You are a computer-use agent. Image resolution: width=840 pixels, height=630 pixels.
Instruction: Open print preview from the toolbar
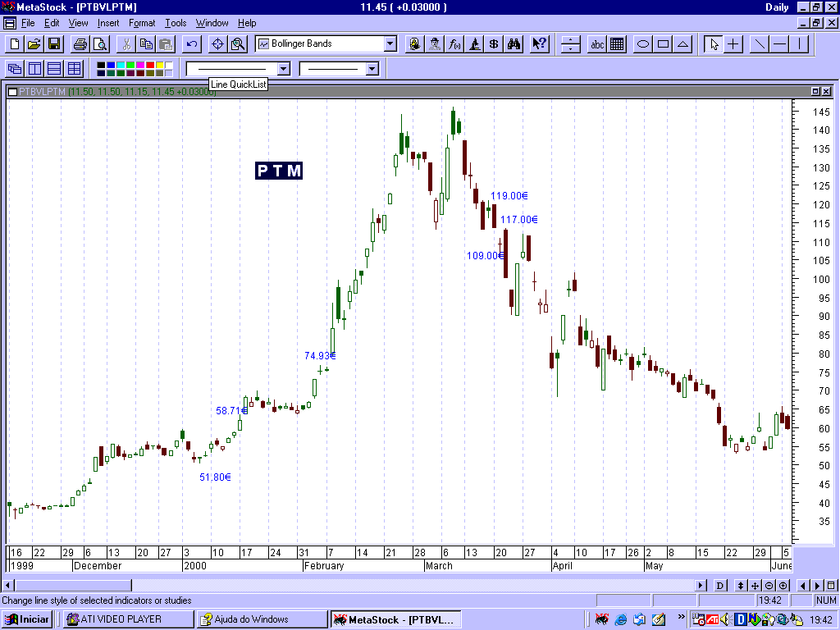tap(100, 44)
